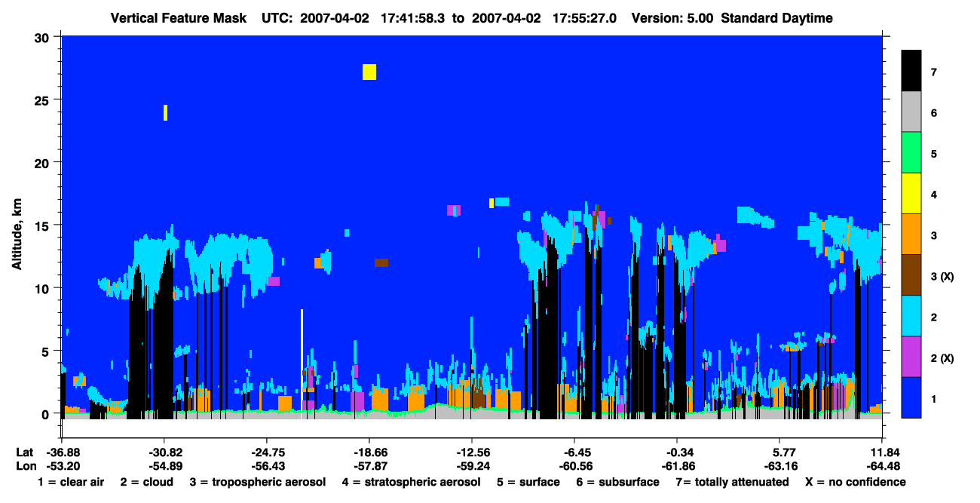
Task: Click the 'Vertical Feature Mask' title text
Action: click(x=179, y=17)
